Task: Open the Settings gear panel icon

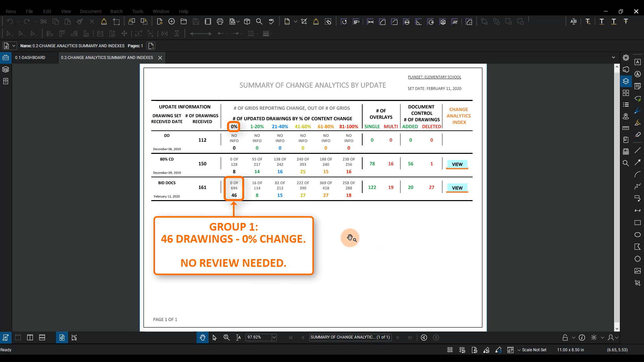Action: (x=626, y=58)
